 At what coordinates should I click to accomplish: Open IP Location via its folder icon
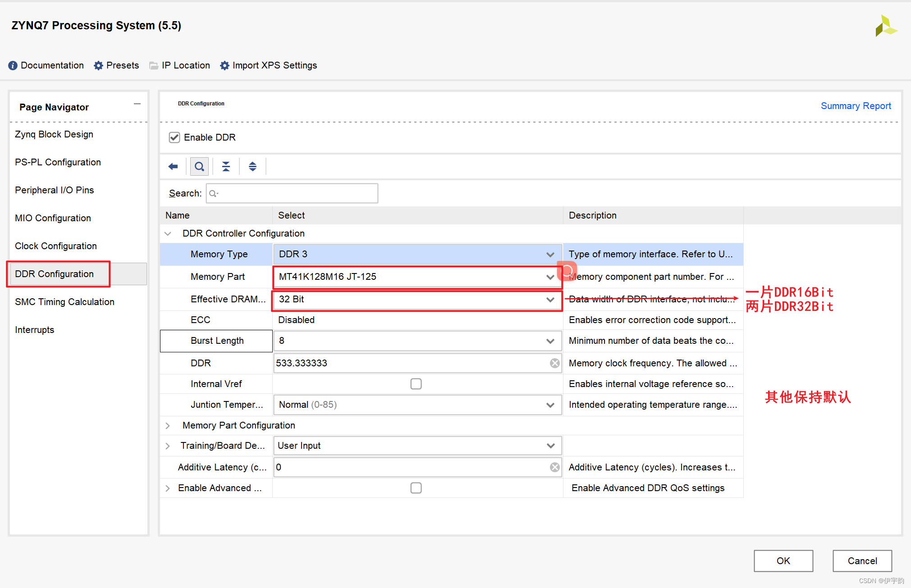pos(154,66)
